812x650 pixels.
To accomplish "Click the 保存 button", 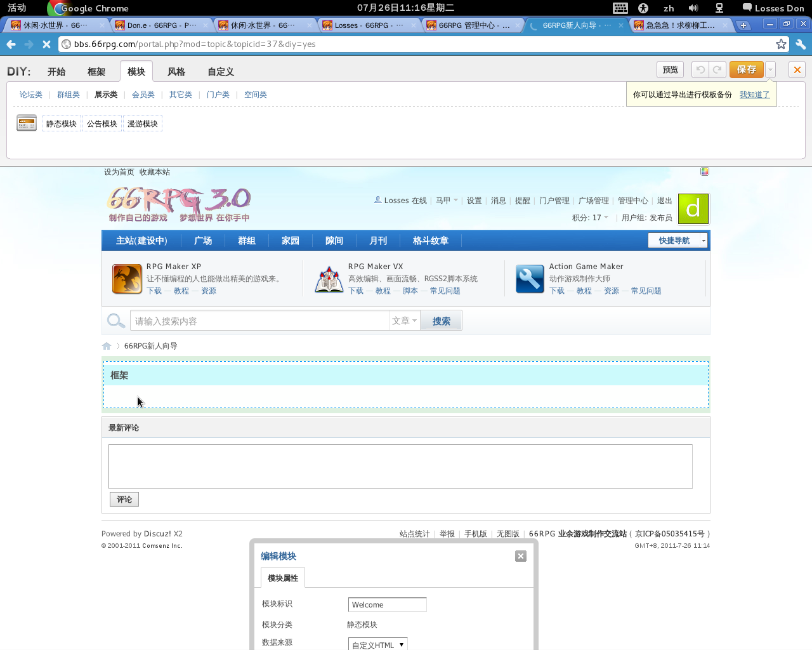I will (x=747, y=70).
